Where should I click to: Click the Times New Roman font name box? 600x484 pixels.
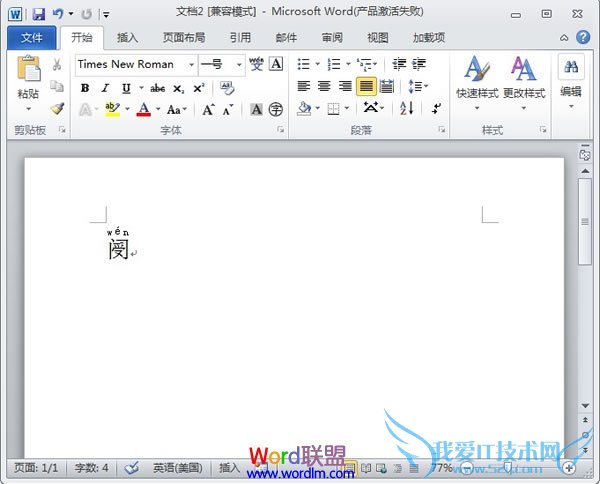coord(131,64)
